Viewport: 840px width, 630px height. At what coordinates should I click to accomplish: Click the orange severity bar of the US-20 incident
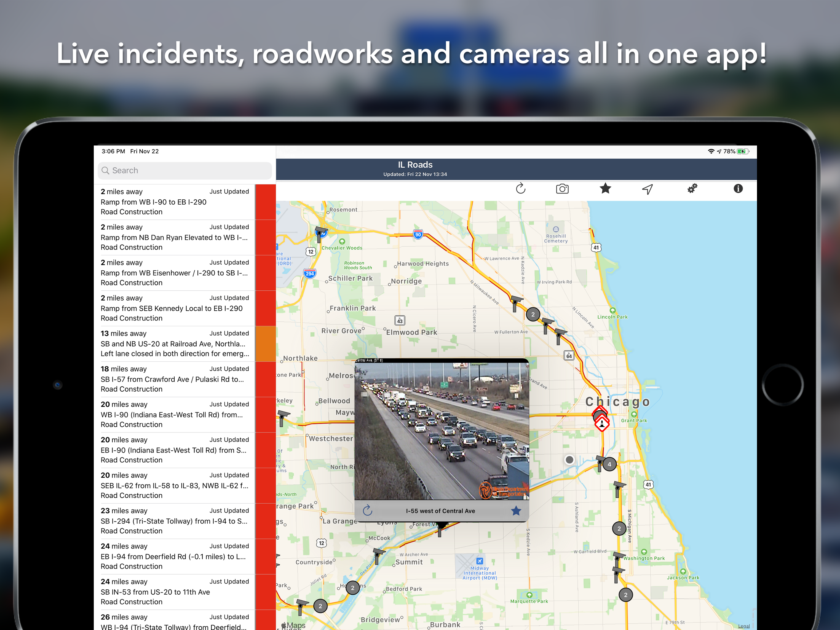coord(265,344)
